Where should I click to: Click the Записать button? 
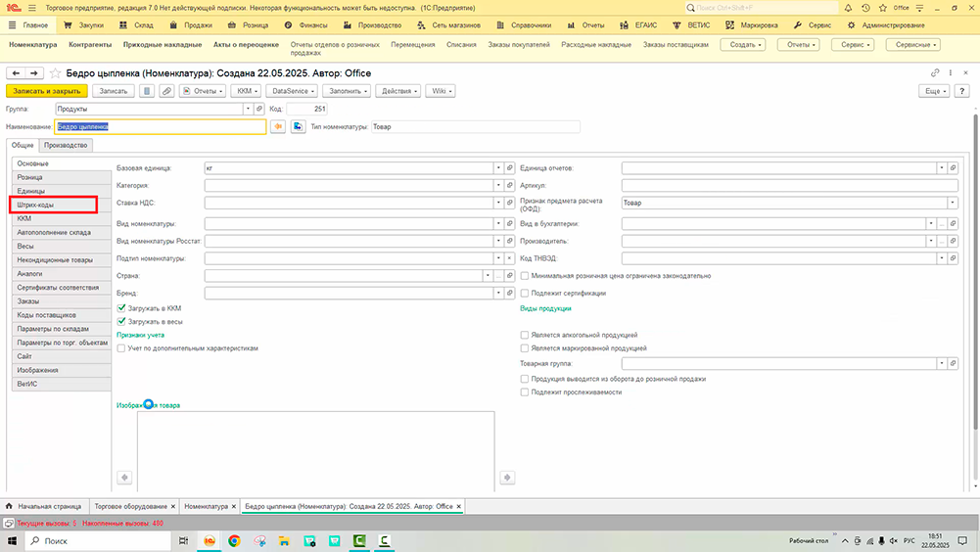[114, 91]
